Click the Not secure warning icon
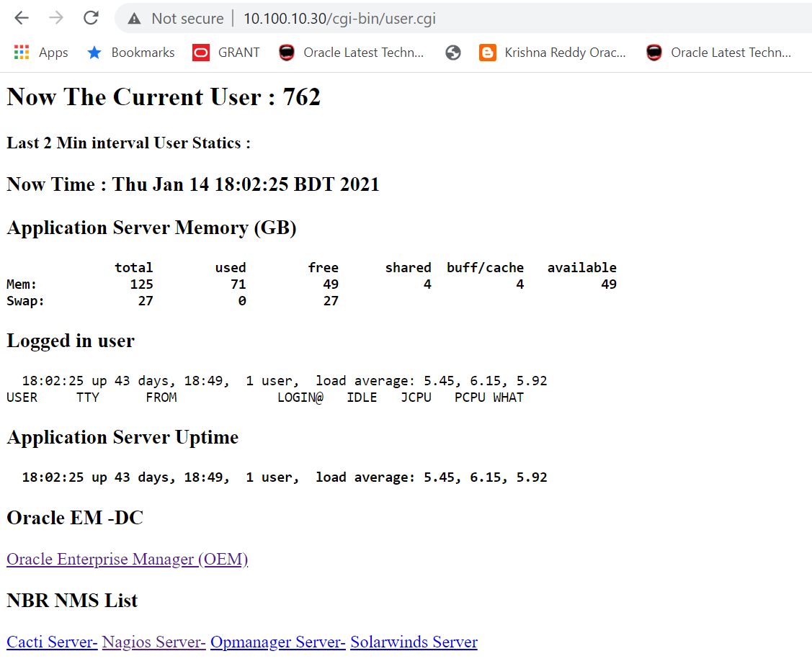 [135, 19]
